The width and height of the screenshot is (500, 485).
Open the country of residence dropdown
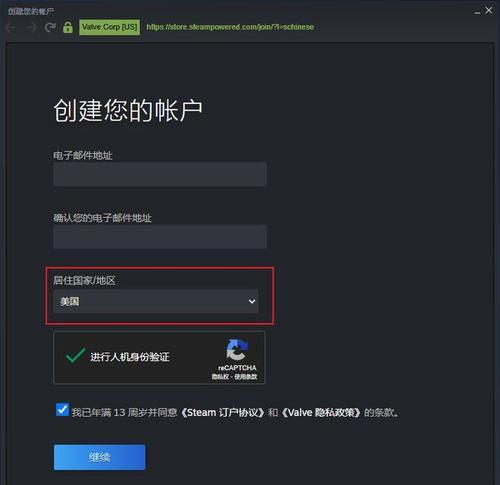click(x=156, y=301)
